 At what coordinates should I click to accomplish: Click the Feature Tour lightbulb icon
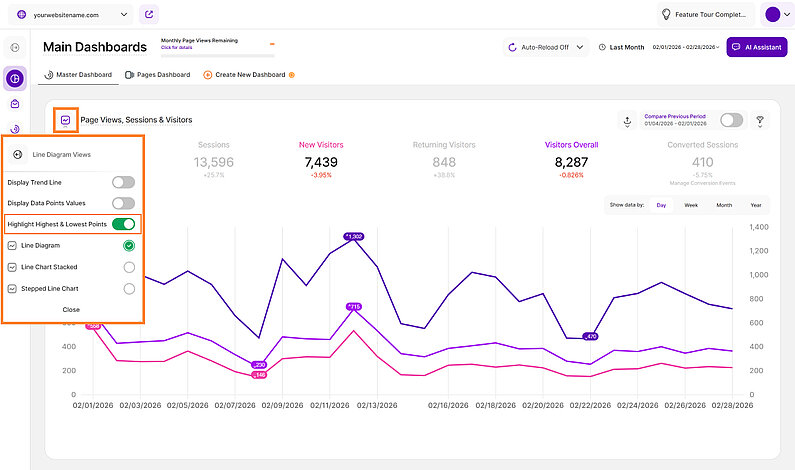665,15
